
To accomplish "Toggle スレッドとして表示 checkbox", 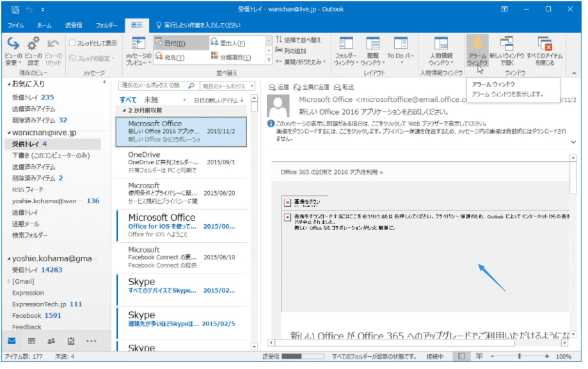I will (x=72, y=43).
